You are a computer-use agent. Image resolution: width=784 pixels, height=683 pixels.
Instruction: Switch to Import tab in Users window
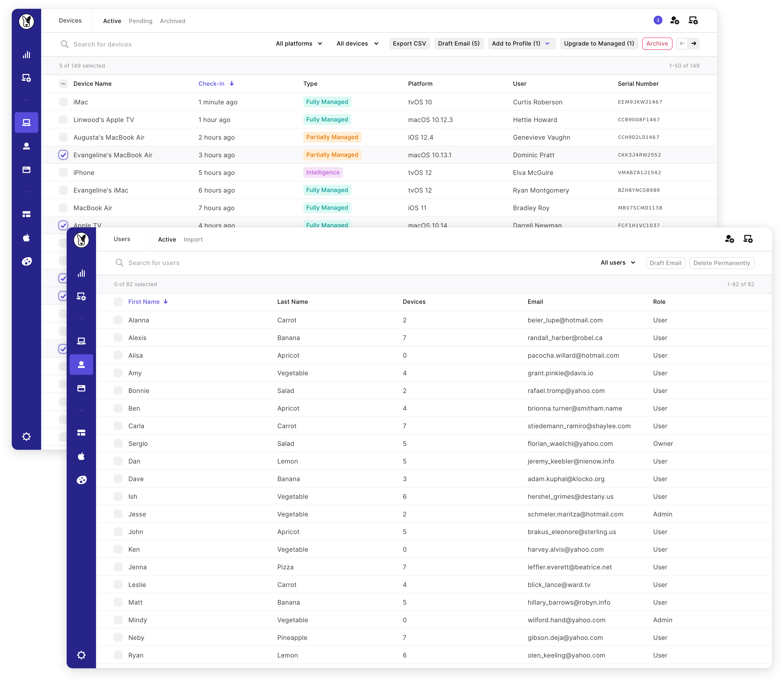point(193,239)
